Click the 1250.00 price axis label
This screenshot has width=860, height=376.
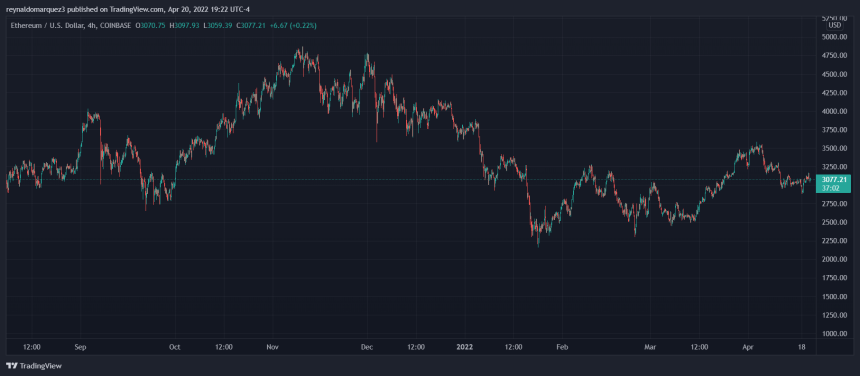coord(834,315)
